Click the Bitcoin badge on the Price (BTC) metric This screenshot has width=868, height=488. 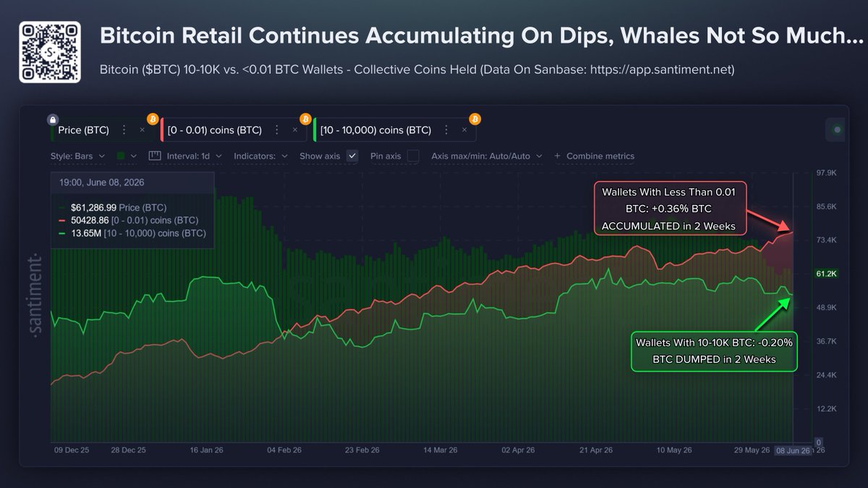[x=152, y=119]
